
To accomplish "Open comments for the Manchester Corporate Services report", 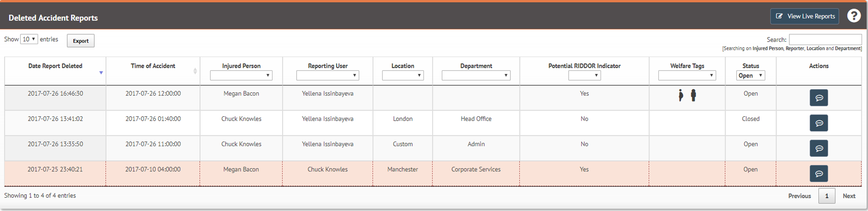I will [818, 174].
